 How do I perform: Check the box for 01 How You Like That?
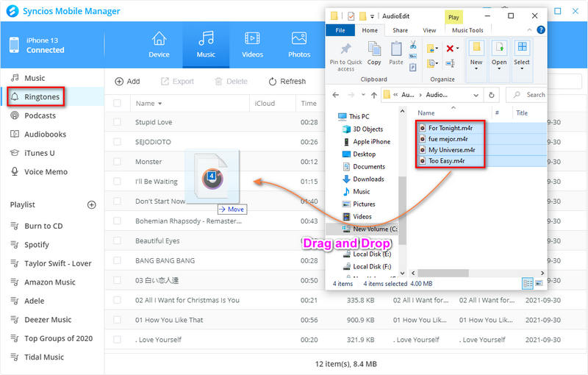click(x=117, y=320)
